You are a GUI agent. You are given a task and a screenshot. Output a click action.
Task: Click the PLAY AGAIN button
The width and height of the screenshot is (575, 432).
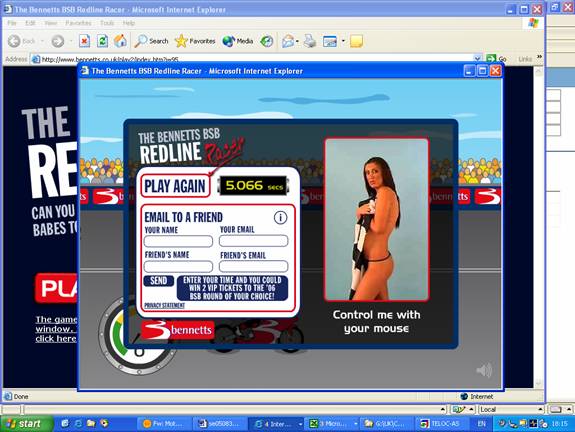(175, 186)
